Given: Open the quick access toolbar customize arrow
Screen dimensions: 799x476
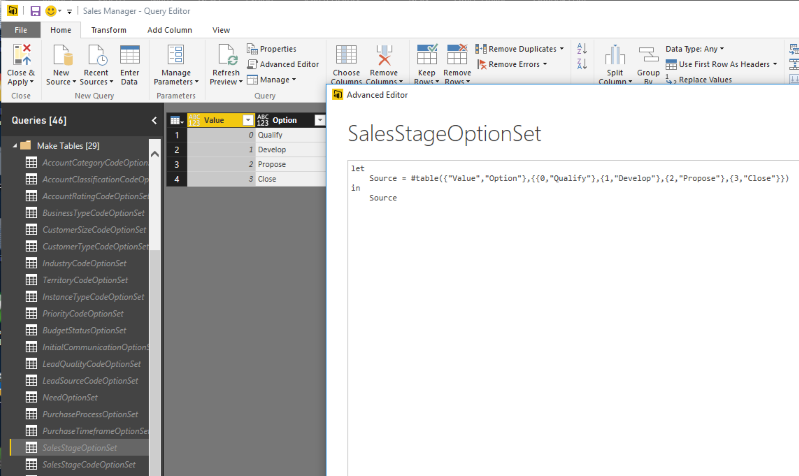Looking at the screenshot, I should [69, 11].
